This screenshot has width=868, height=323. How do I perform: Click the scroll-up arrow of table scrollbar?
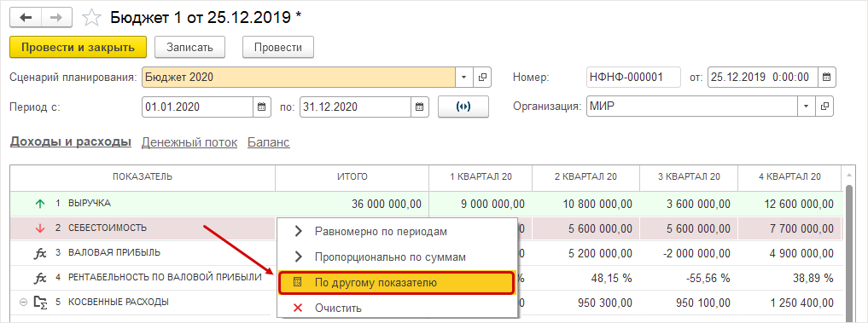click(848, 176)
